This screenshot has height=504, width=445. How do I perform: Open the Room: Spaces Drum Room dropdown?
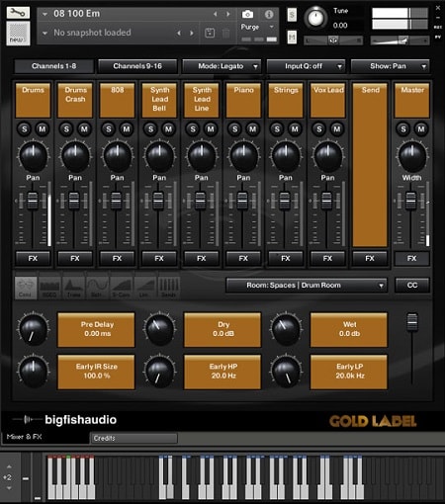(x=307, y=286)
